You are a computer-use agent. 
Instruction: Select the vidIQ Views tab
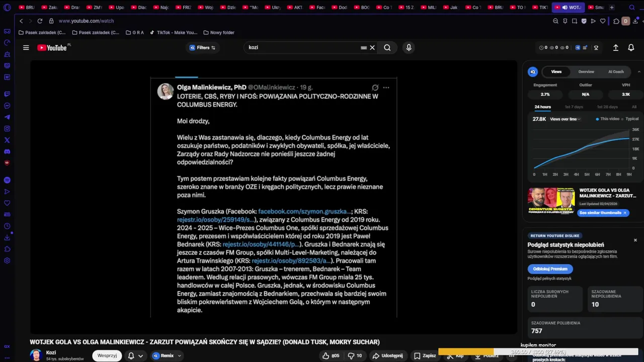tap(556, 72)
